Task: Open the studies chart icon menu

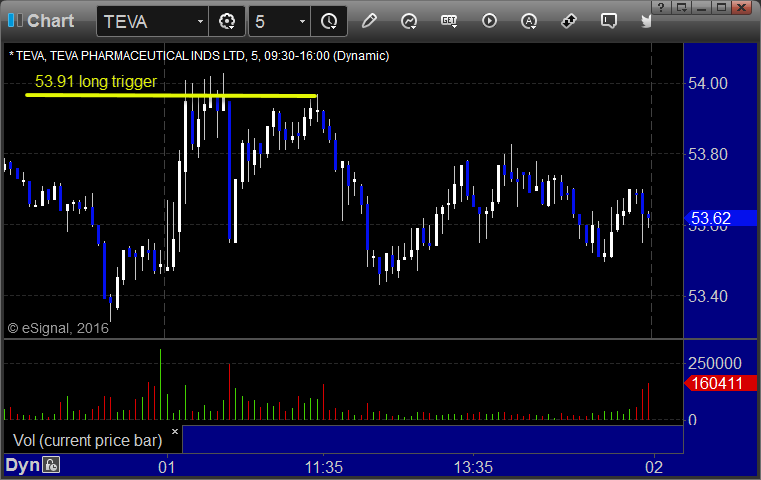Action: [409, 21]
